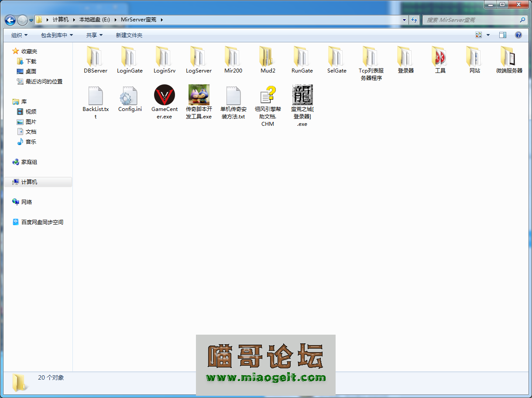Select the GameCenter.exe file icon
Viewport: 532px width, 398px height.
[x=164, y=95]
